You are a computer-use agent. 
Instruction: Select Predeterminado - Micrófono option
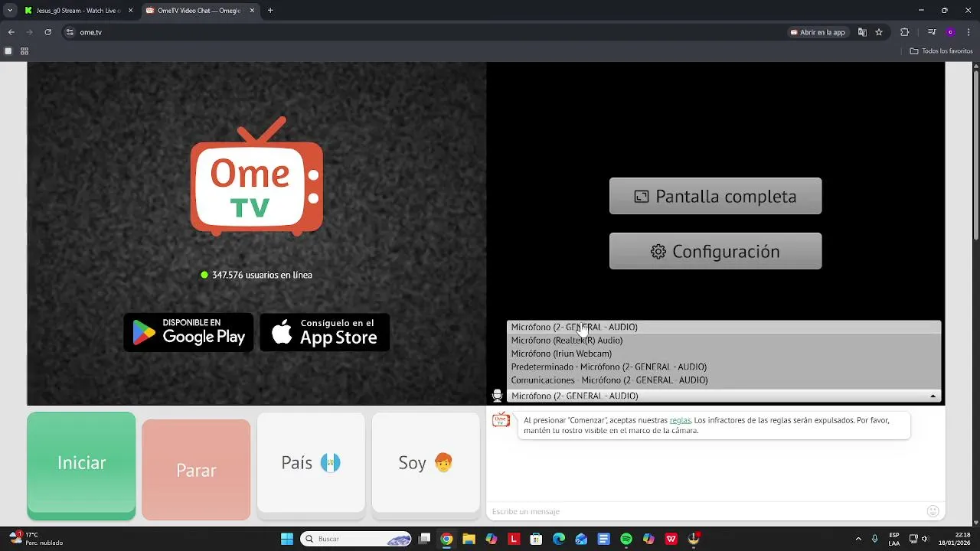coord(724,367)
